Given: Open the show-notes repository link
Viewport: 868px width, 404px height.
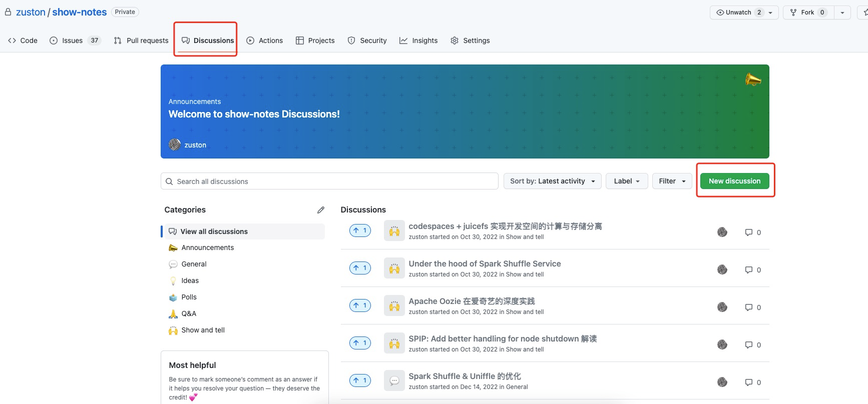Looking at the screenshot, I should [79, 12].
